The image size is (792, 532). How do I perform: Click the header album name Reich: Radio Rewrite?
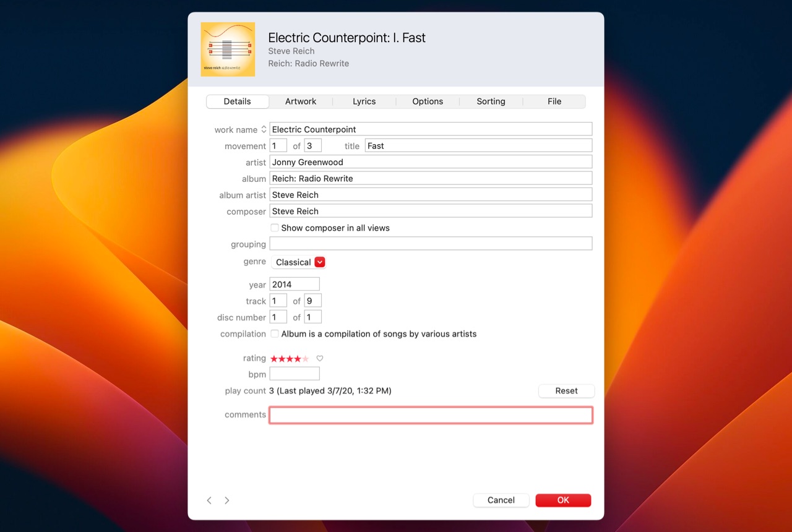tap(309, 64)
